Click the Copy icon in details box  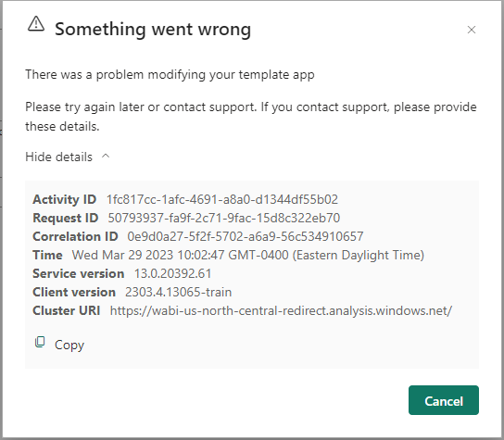pos(40,343)
